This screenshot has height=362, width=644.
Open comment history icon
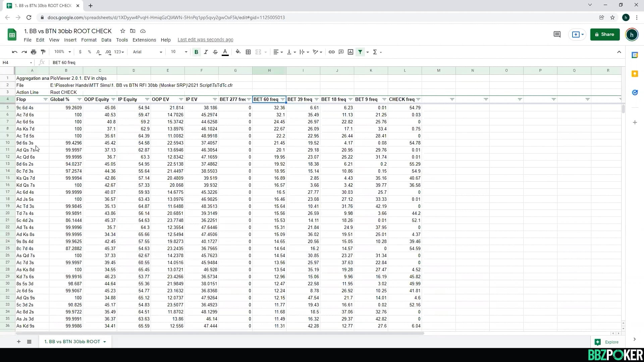coord(557,35)
